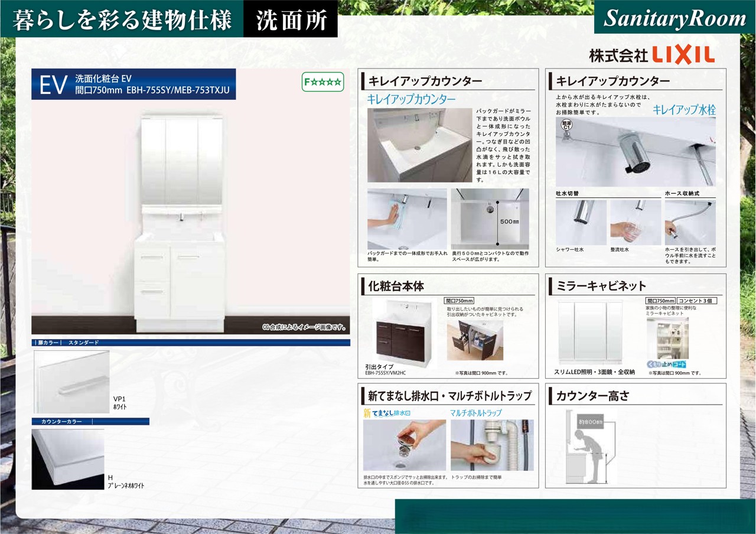
Task: Click the SanitaryRoom header label
Action: click(x=674, y=19)
